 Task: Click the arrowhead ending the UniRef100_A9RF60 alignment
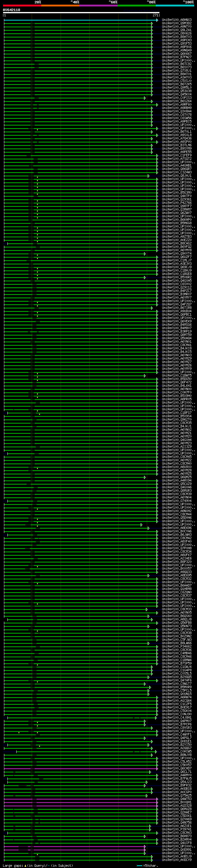point(157,105)
